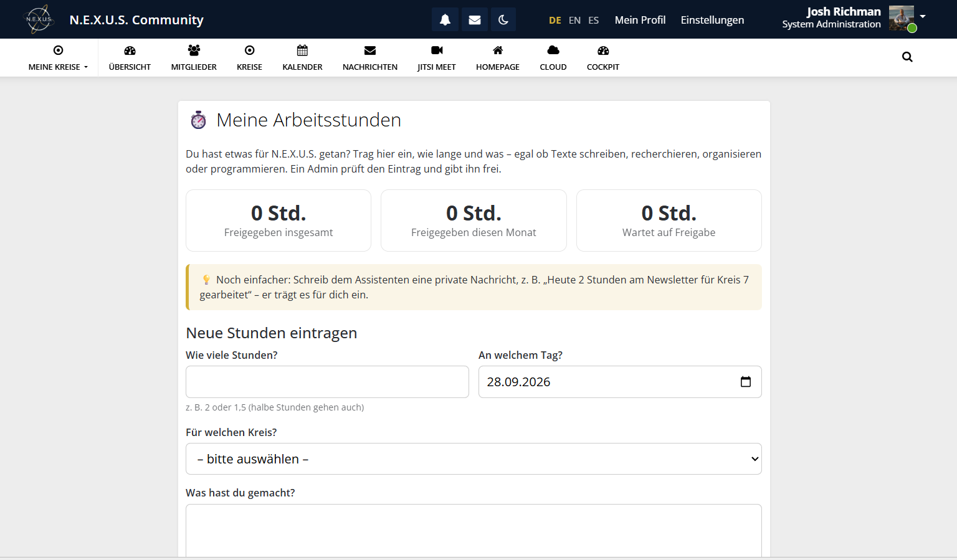Switch language to EN

[574, 21]
